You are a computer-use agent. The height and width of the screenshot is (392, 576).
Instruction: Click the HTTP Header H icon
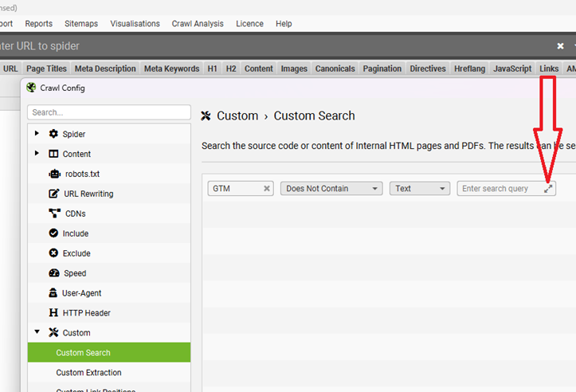point(53,312)
